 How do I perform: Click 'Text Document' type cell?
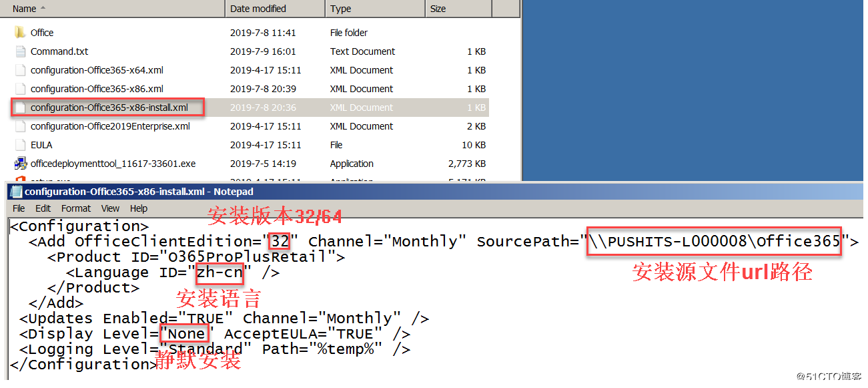pos(362,51)
